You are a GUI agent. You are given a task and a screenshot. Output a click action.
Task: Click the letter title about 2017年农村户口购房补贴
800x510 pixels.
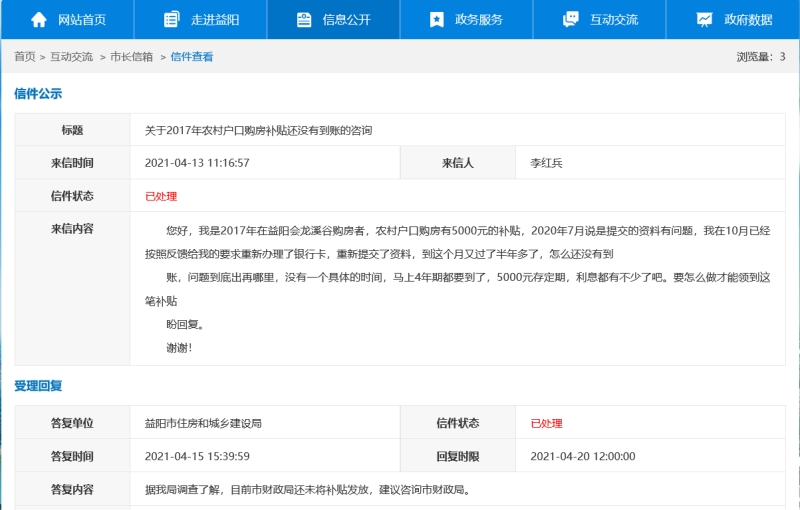point(258,130)
